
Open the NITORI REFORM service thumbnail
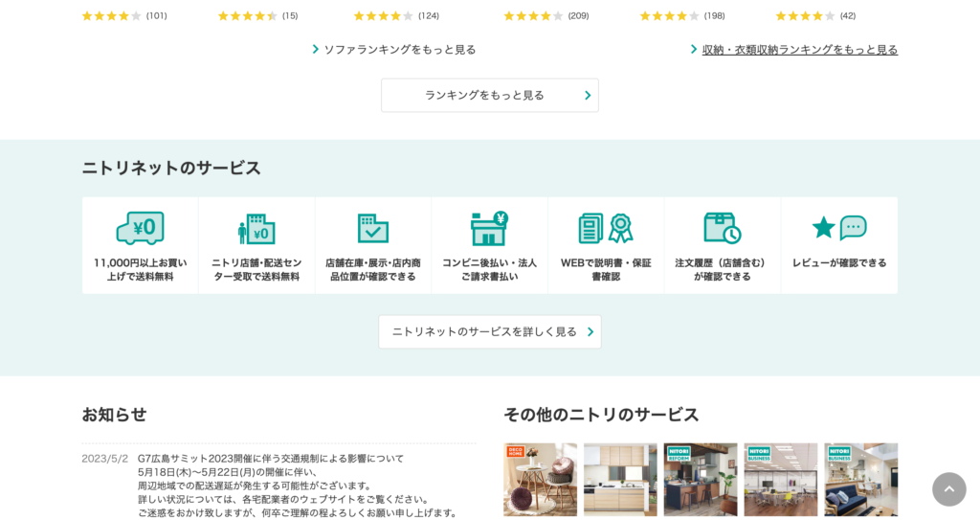point(701,480)
